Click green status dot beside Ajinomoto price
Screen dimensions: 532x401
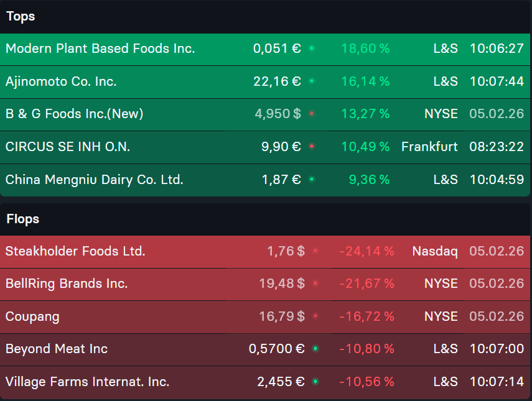click(312, 81)
